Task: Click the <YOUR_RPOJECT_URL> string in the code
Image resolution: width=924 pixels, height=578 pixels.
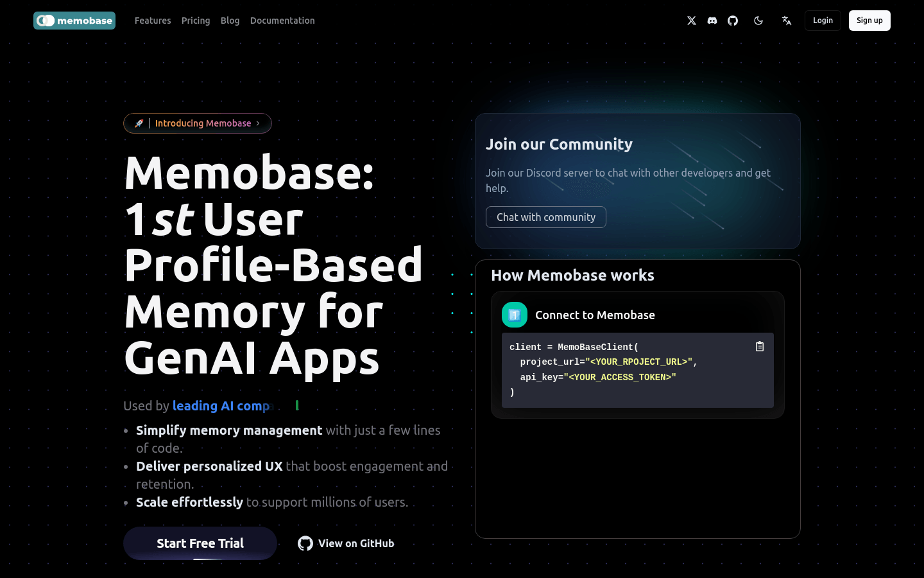Action: coord(639,362)
